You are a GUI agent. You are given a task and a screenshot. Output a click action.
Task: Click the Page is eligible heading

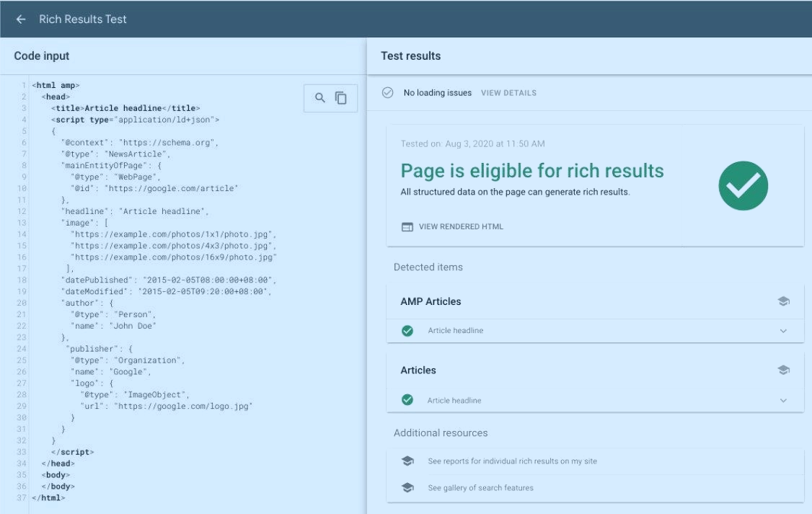(x=532, y=171)
